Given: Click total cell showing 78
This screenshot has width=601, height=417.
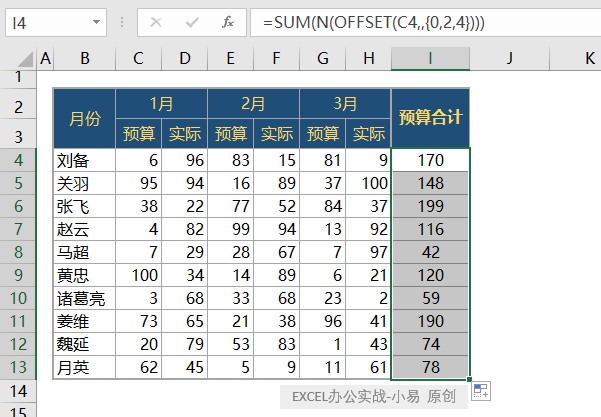Looking at the screenshot, I should click(x=430, y=367).
